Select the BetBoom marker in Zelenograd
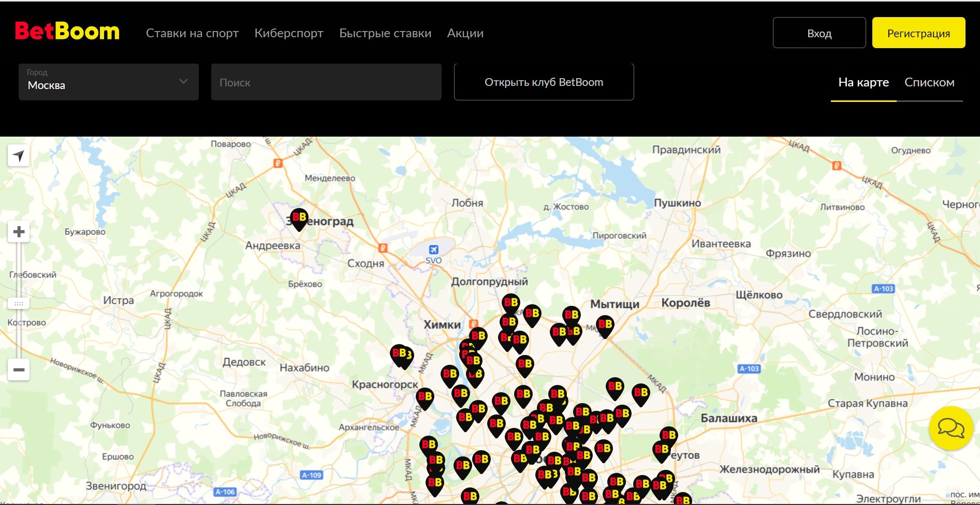The width and height of the screenshot is (980, 505). pyautogui.click(x=299, y=219)
